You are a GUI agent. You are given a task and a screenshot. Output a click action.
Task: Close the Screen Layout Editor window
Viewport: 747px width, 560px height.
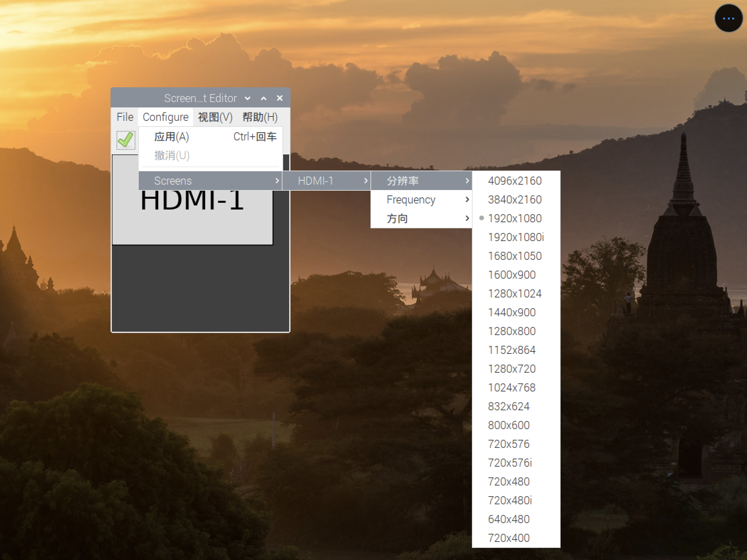click(279, 98)
